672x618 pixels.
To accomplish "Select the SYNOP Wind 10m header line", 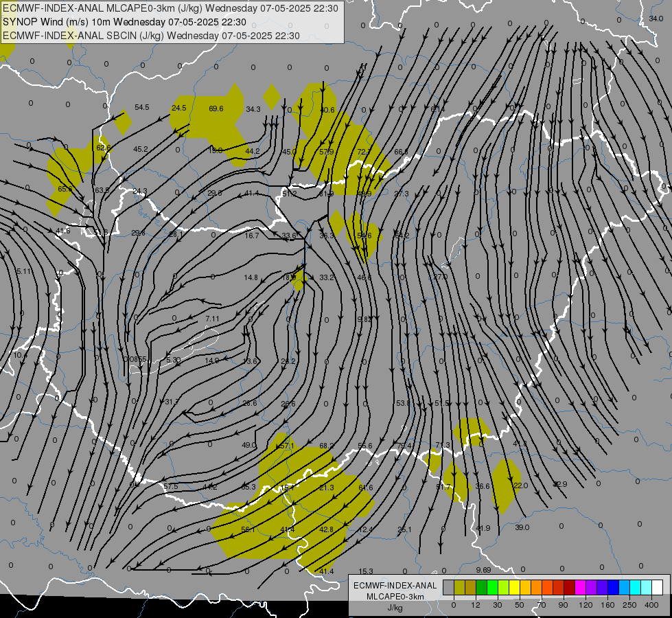I will (124, 22).
